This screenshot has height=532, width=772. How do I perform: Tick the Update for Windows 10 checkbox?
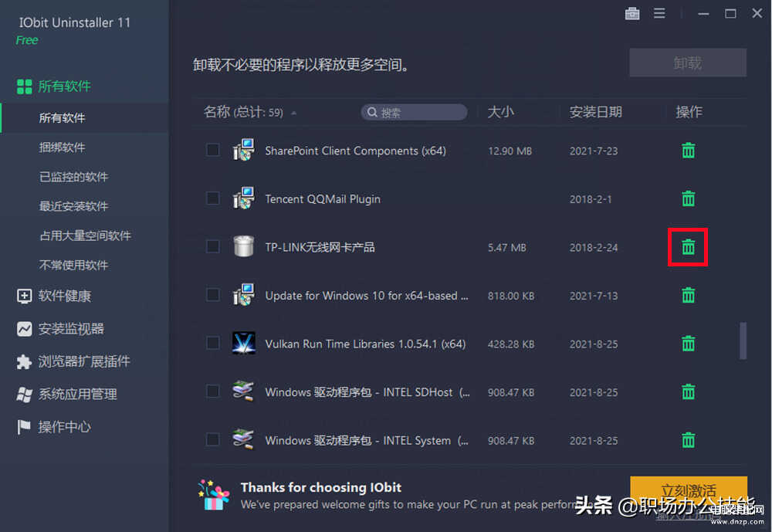point(213,295)
